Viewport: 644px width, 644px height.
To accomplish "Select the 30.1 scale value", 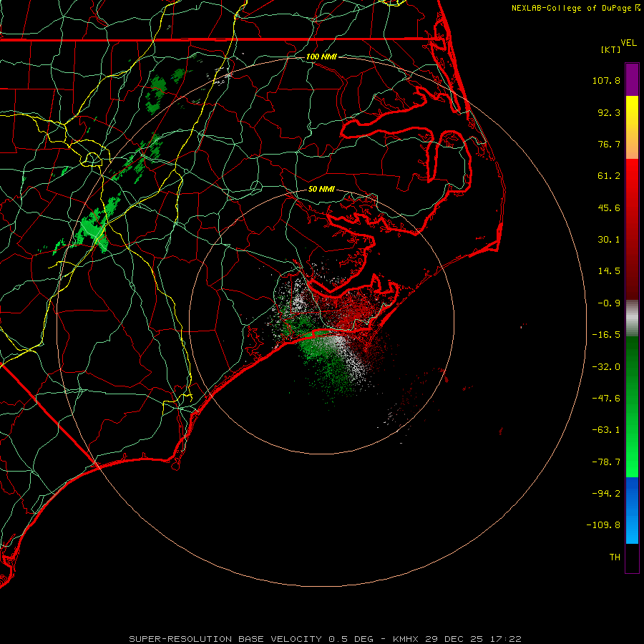I will pos(609,240).
